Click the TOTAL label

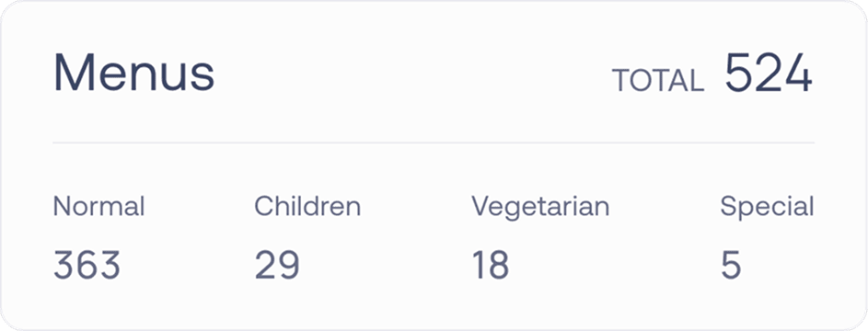click(x=657, y=81)
